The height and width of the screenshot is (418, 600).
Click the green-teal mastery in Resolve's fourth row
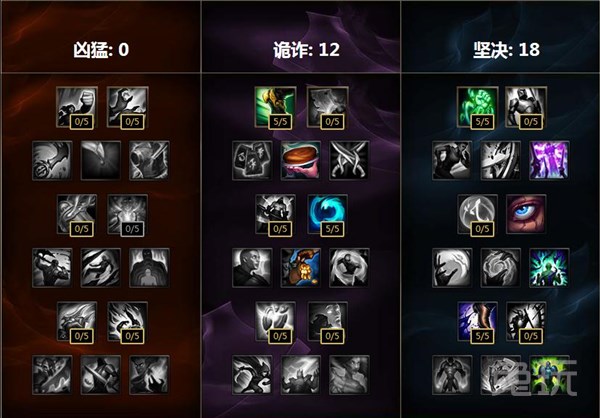pos(549,268)
